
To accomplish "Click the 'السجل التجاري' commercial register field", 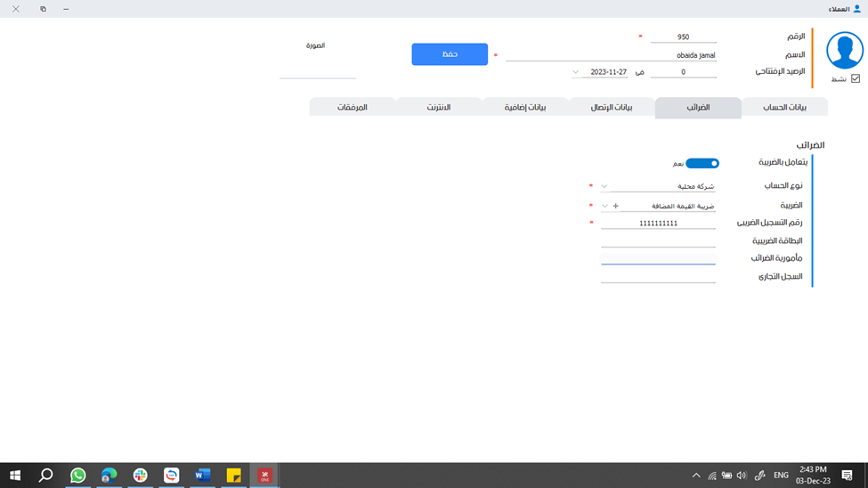I will click(658, 277).
